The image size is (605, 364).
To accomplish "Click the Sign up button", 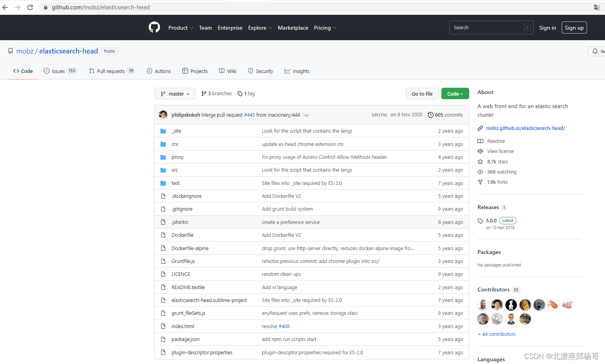I will (574, 28).
